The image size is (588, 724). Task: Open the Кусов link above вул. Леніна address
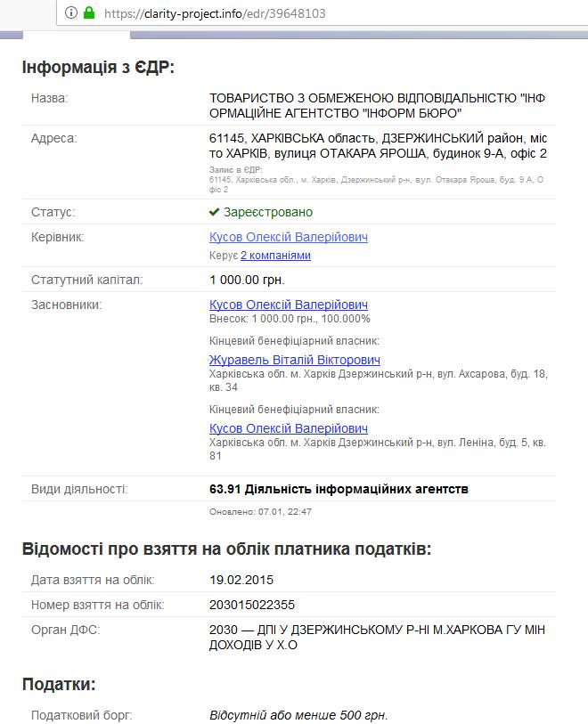tap(288, 428)
